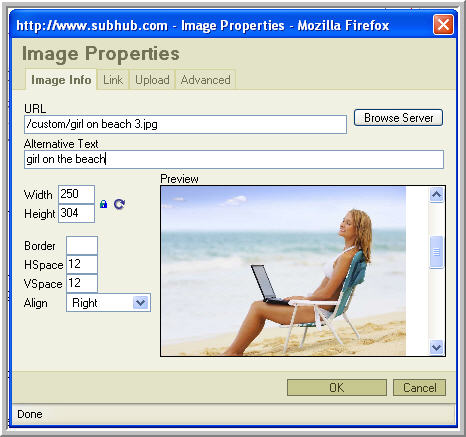Open the Upload tab
This screenshot has width=466, height=437.
(x=152, y=80)
